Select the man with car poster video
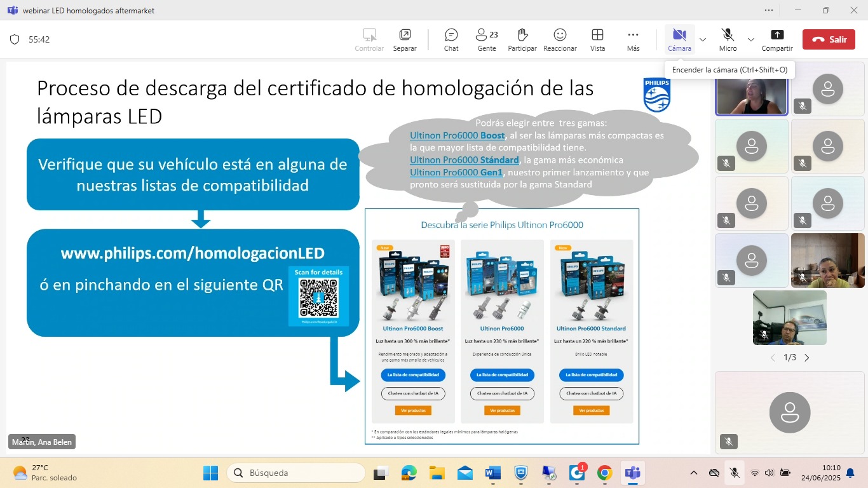 [x=790, y=318]
